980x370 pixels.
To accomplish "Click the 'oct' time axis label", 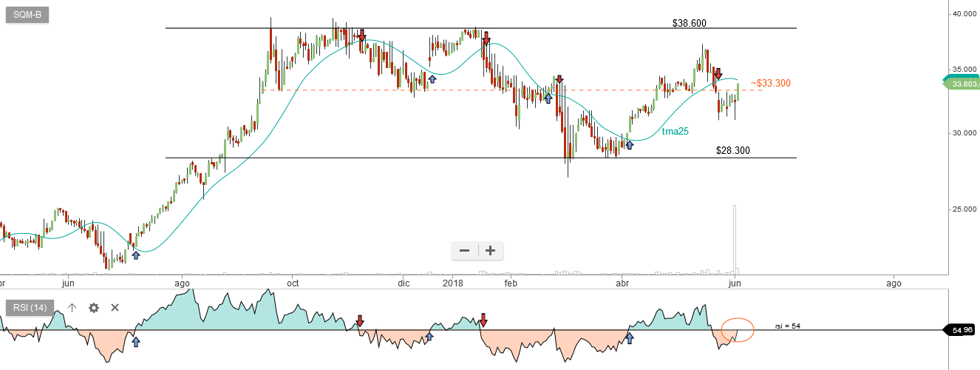I will click(293, 283).
